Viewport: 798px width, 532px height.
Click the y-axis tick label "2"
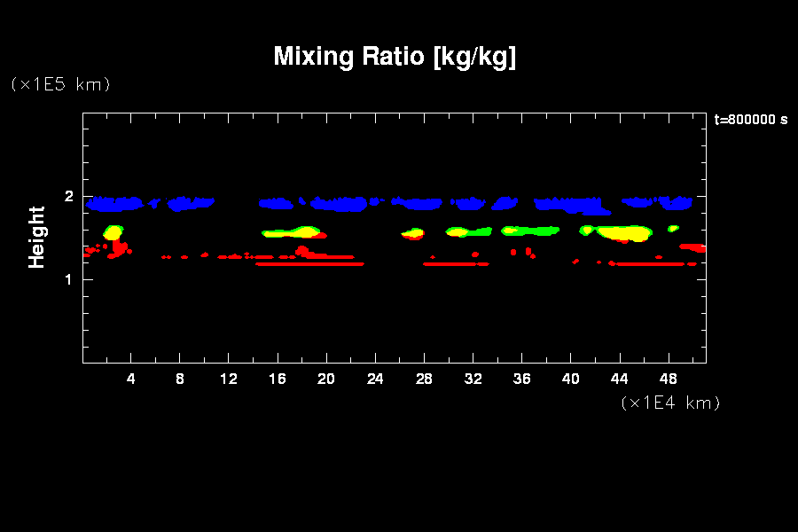(69, 197)
